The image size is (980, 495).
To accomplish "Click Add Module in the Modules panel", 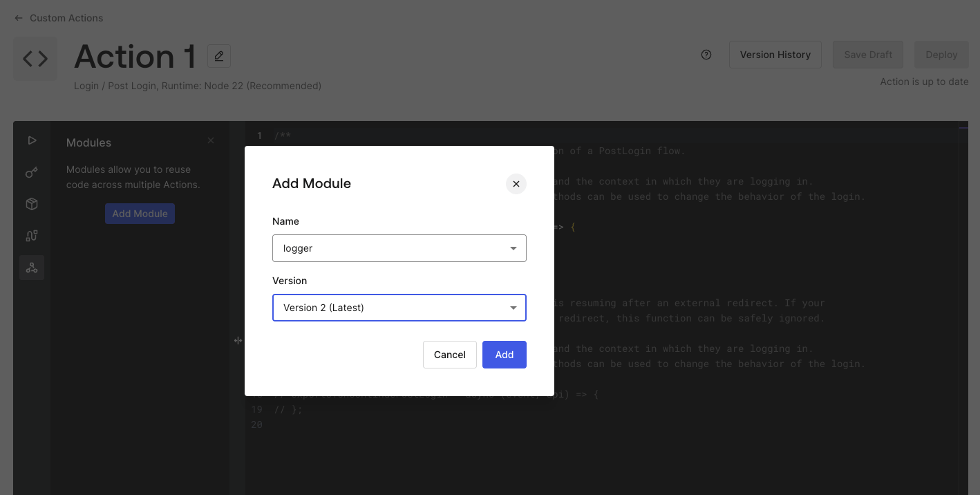I will coord(140,214).
